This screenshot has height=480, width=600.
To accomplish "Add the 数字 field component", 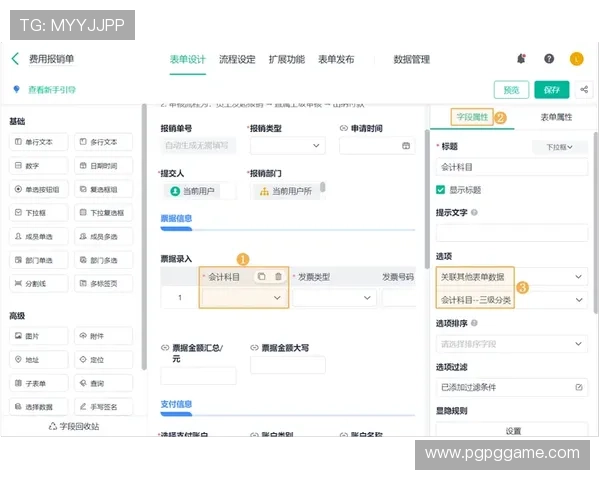I will click(39, 166).
